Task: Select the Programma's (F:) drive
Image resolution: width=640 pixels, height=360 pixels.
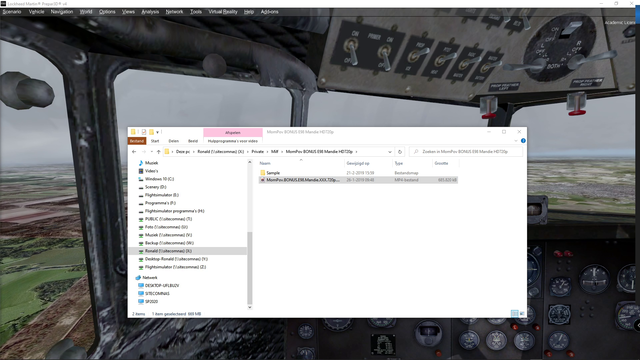Action: point(160,203)
